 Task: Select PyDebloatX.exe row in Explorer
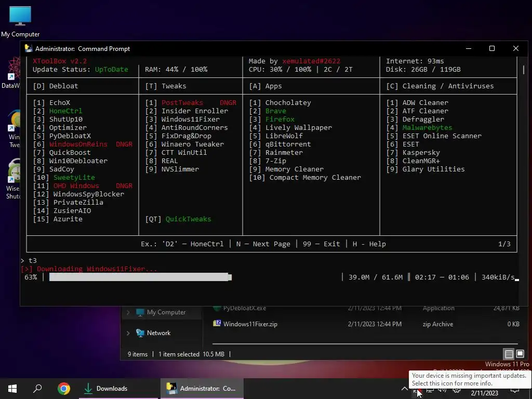365,309
